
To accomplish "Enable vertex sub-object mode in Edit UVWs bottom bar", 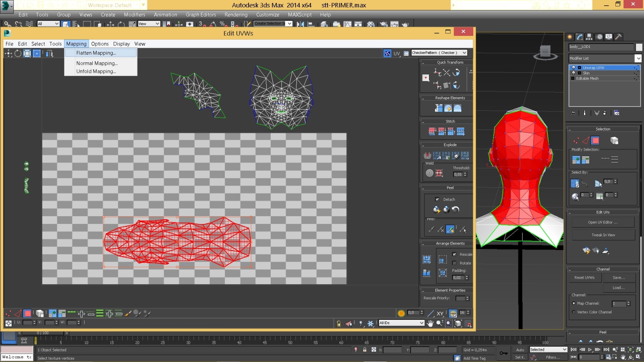I will coord(8,313).
